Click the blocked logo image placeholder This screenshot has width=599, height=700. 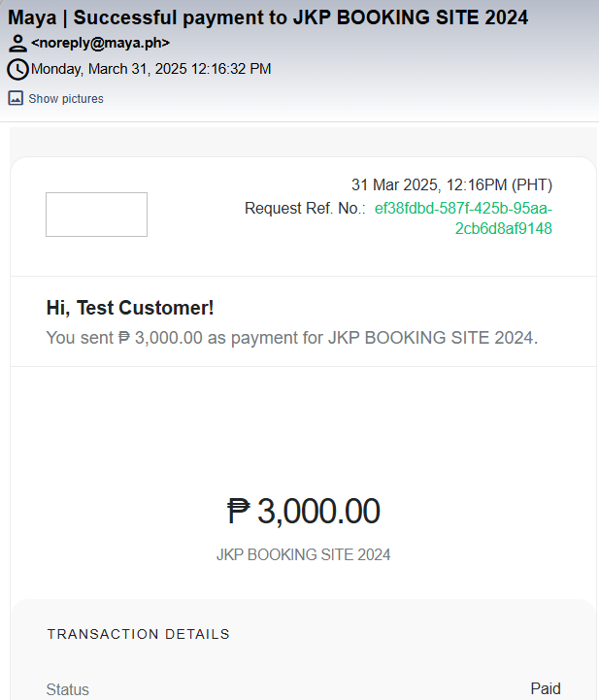pyautogui.click(x=96, y=214)
